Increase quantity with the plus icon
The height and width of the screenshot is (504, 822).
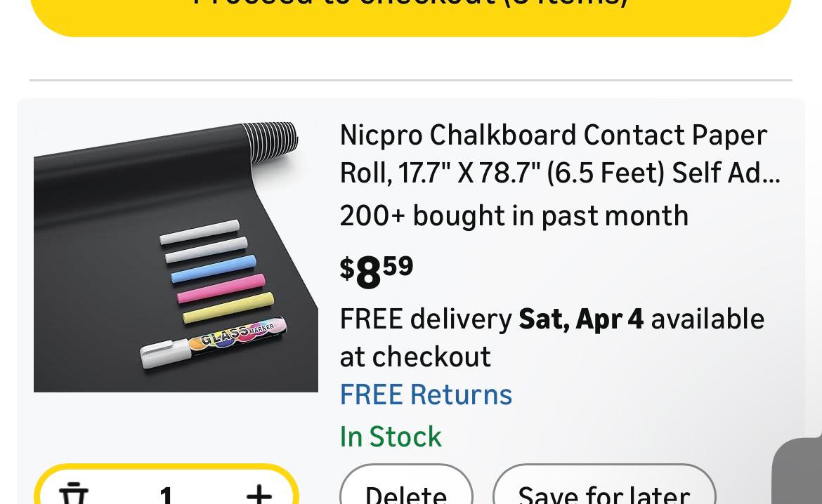(x=259, y=493)
